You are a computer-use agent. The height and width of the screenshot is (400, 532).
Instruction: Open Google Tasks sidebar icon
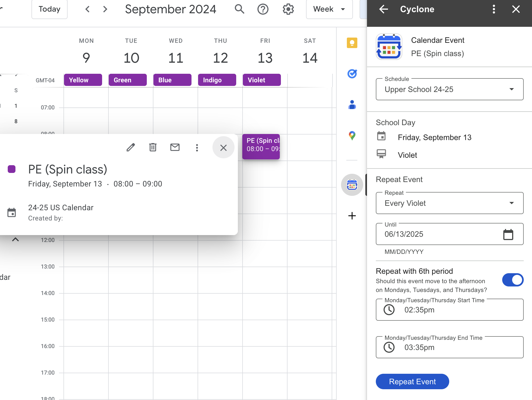pos(352,74)
